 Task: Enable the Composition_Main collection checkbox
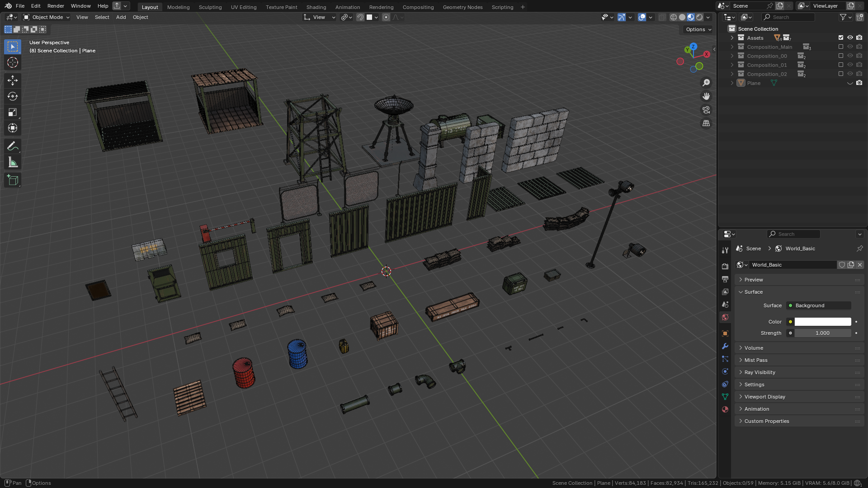click(x=840, y=47)
